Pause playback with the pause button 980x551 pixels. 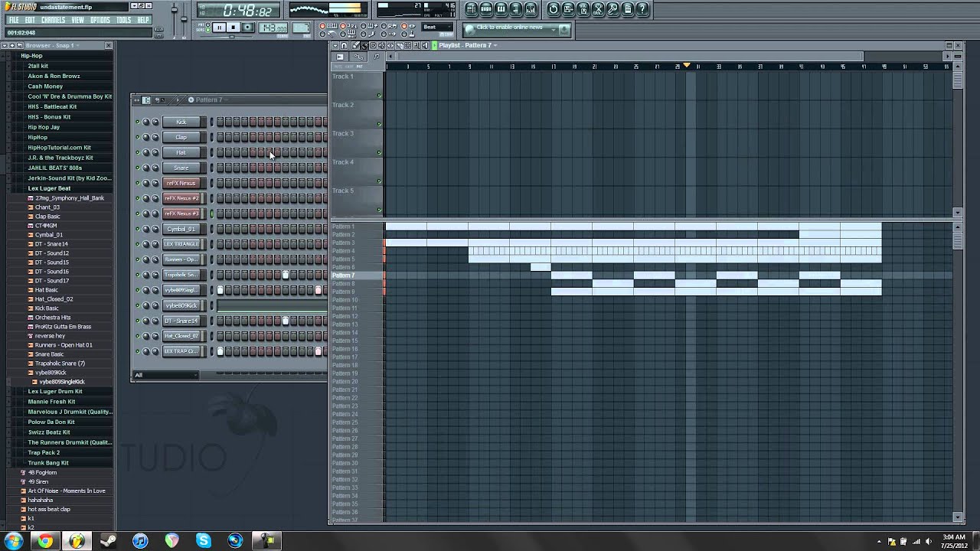[x=219, y=28]
